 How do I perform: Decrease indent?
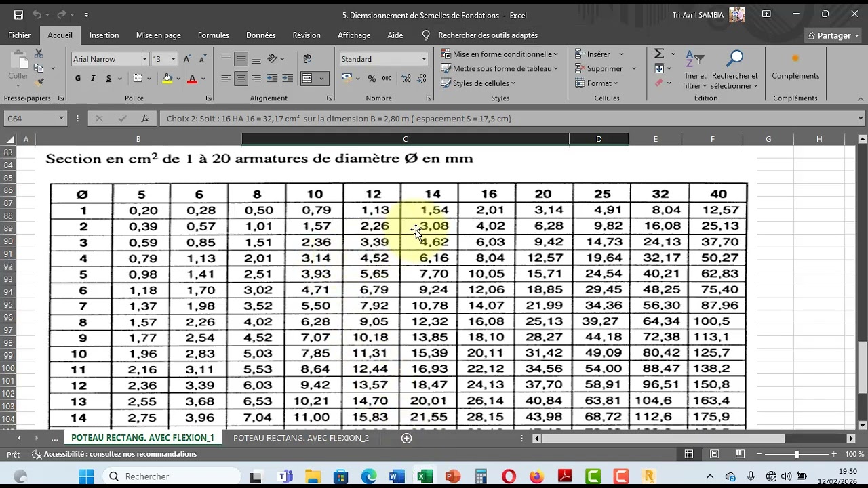(272, 79)
